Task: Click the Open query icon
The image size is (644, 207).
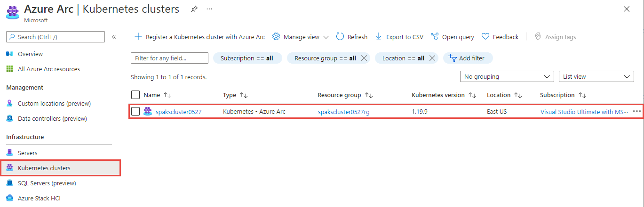Action: pyautogui.click(x=435, y=37)
